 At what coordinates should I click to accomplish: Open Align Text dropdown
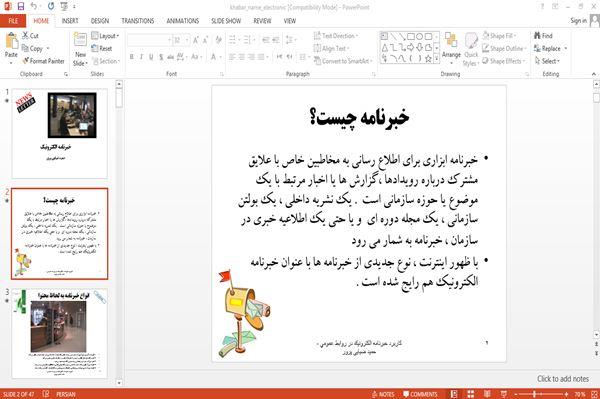(331, 48)
